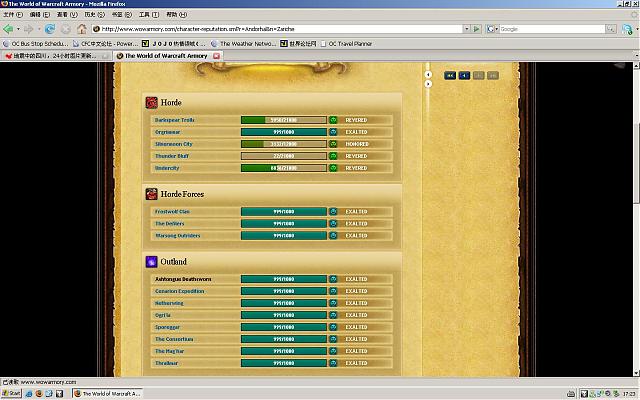Screen dimensions: 640x400
Task: Click the search magnifier button
Action: [x=611, y=29]
